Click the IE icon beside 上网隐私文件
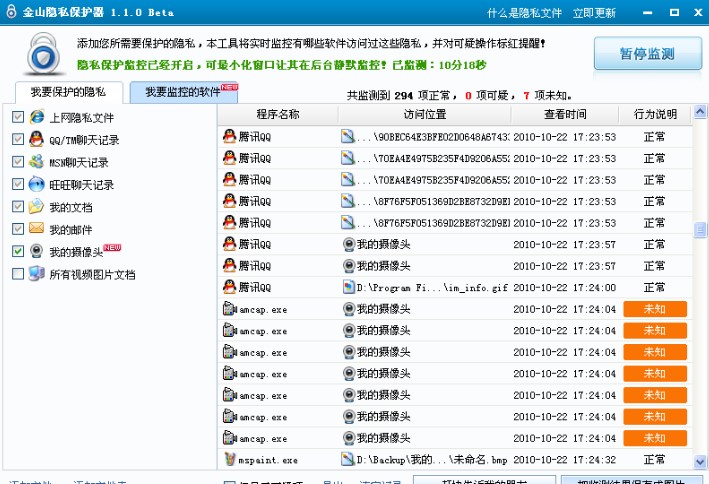This screenshot has height=484, width=709. 37,117
